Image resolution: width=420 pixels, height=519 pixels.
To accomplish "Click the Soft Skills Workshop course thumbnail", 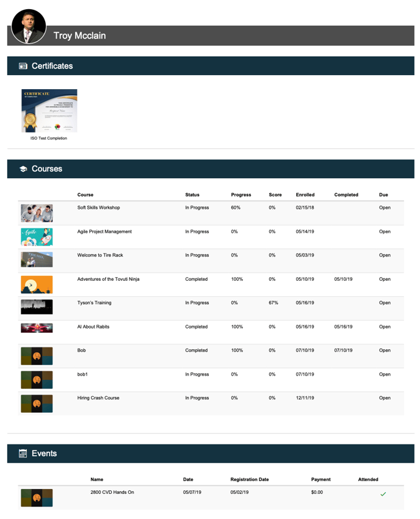I will pyautogui.click(x=37, y=212).
